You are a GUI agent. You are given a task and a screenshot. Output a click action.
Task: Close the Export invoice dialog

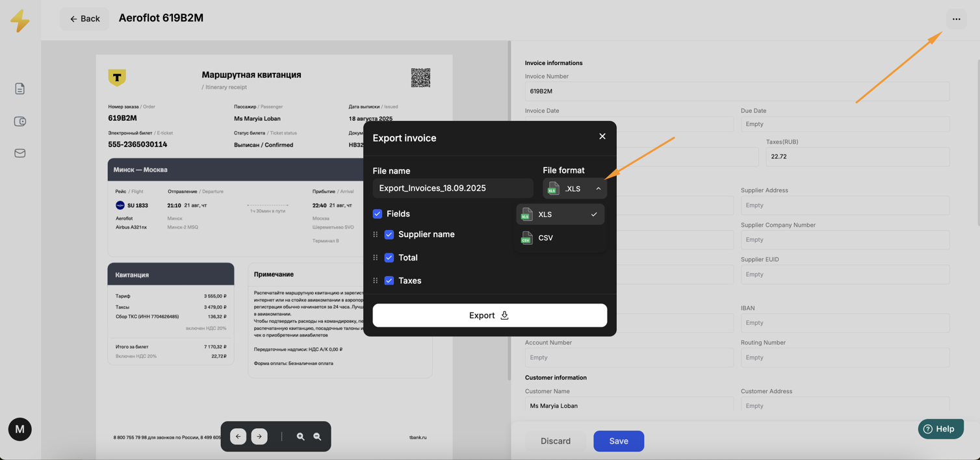602,136
